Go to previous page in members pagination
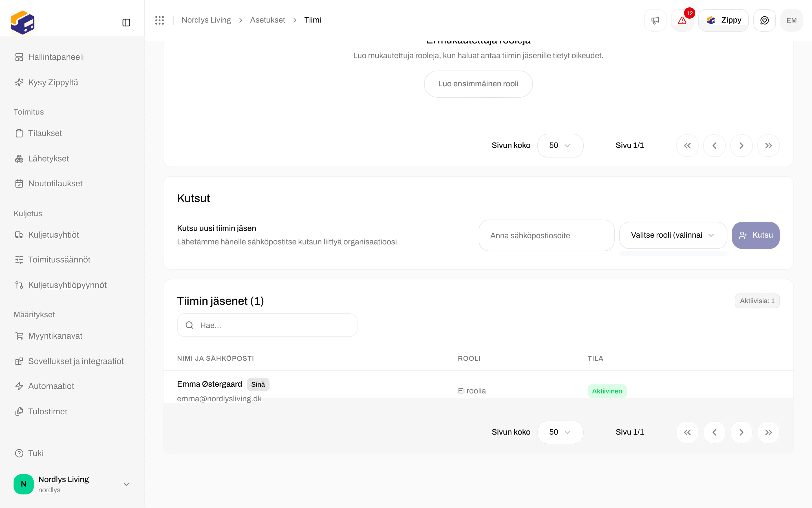 [714, 432]
